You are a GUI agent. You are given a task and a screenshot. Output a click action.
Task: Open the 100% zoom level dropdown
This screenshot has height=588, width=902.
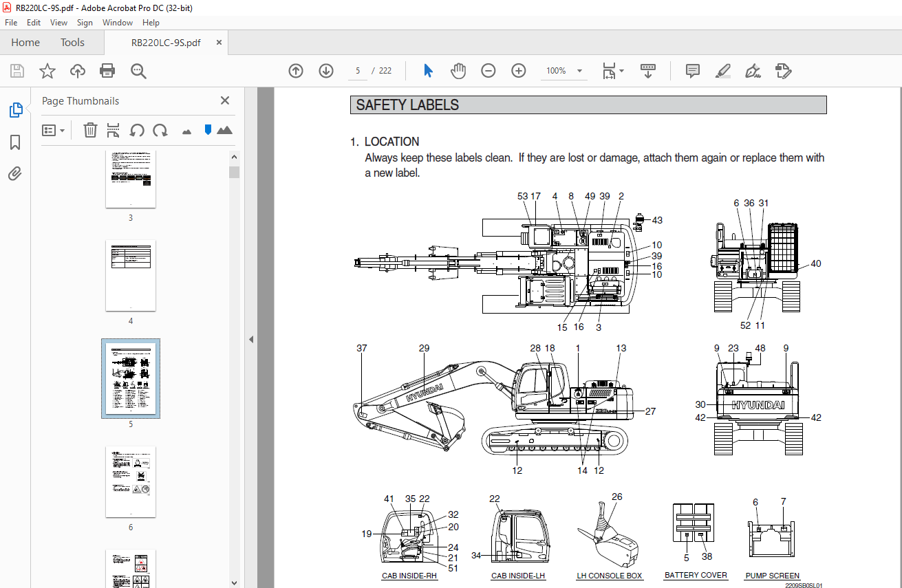[x=579, y=71]
